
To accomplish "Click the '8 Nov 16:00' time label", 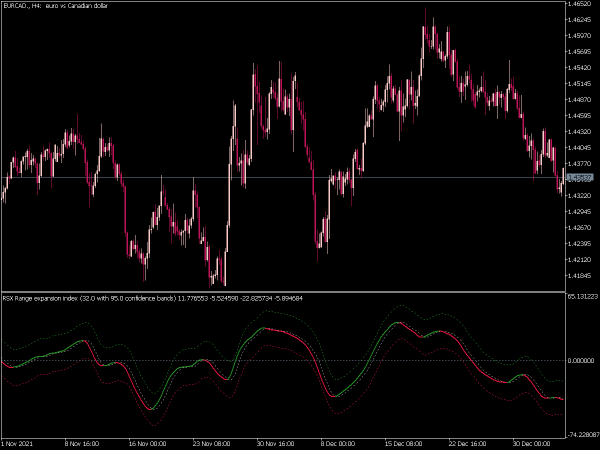I will pyautogui.click(x=82, y=443).
